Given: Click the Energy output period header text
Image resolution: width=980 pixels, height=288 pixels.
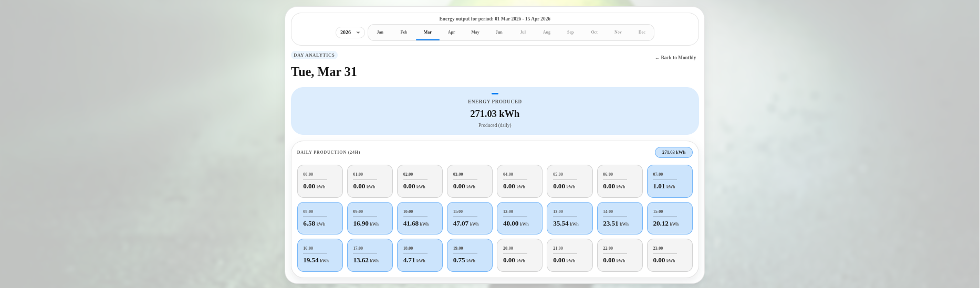Looking at the screenshot, I should [x=495, y=19].
